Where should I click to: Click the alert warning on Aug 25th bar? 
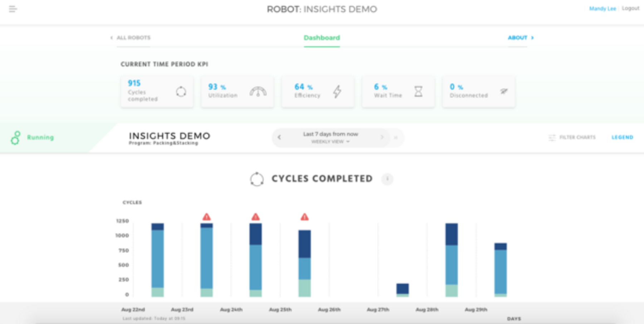(304, 217)
